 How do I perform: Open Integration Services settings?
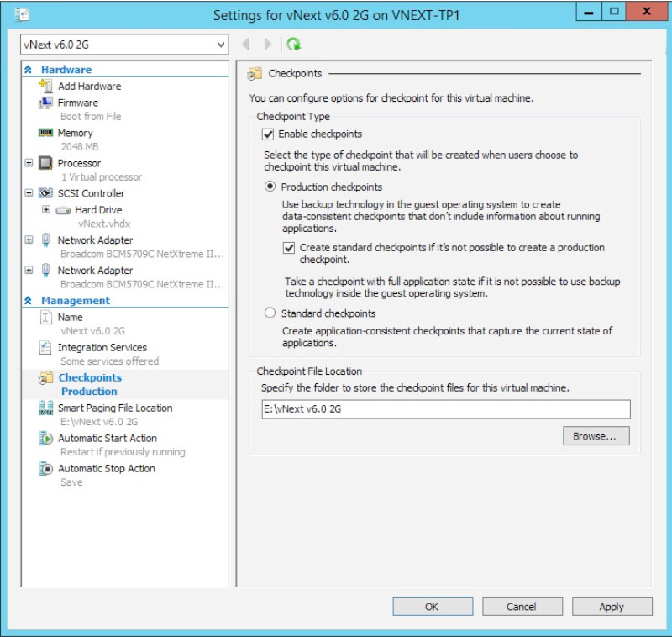[102, 347]
